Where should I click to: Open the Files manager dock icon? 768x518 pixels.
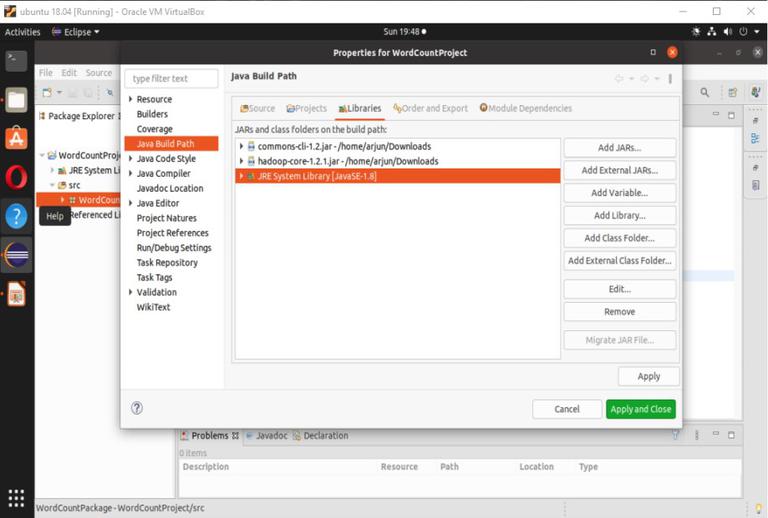[16, 100]
